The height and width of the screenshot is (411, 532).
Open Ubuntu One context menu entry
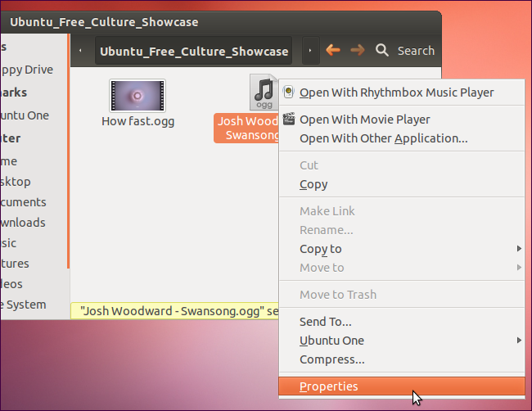tap(402, 341)
